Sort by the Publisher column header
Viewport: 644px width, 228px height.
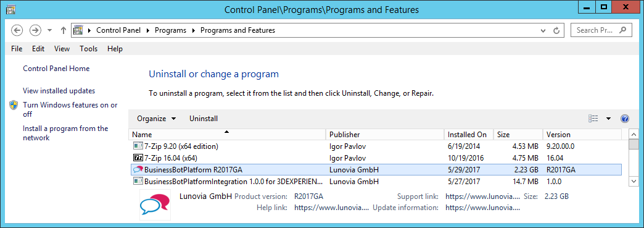coord(385,135)
